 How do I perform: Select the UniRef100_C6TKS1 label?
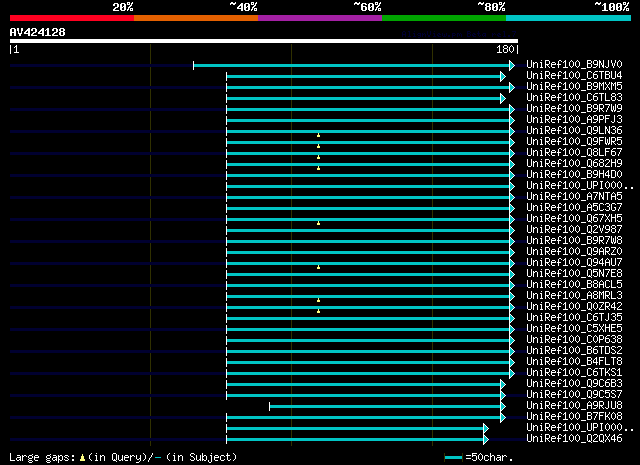pyautogui.click(x=574, y=373)
